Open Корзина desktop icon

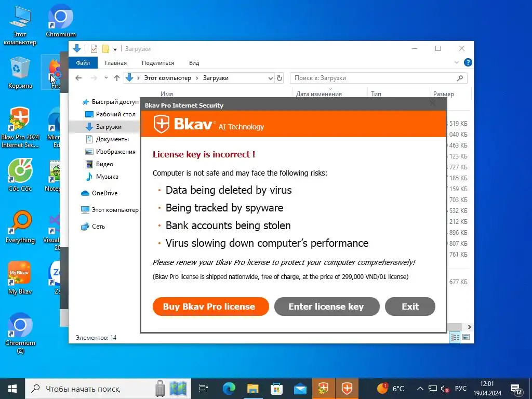(x=20, y=73)
